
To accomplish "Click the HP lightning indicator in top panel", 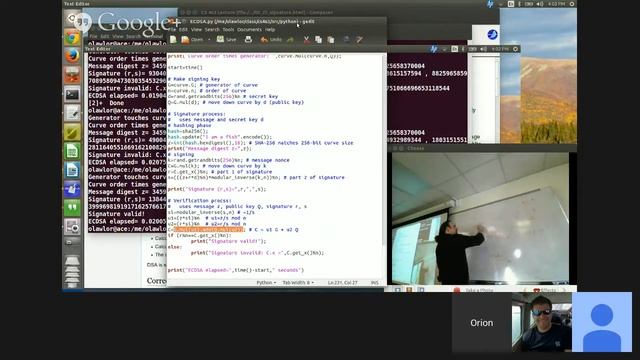I will click(x=490, y=4).
